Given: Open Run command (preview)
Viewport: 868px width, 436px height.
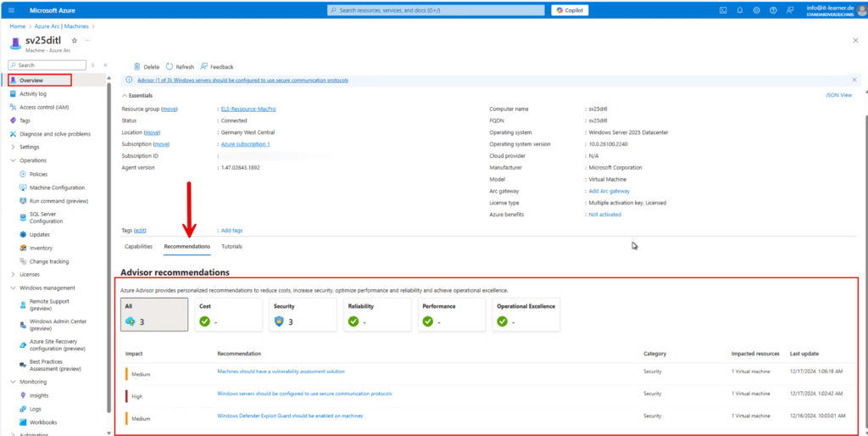Looking at the screenshot, I should pyautogui.click(x=58, y=200).
